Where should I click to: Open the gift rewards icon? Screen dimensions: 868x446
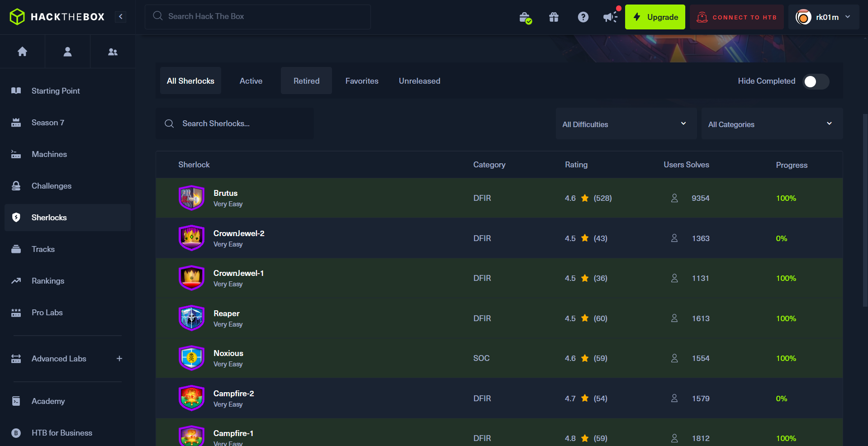[x=554, y=17]
